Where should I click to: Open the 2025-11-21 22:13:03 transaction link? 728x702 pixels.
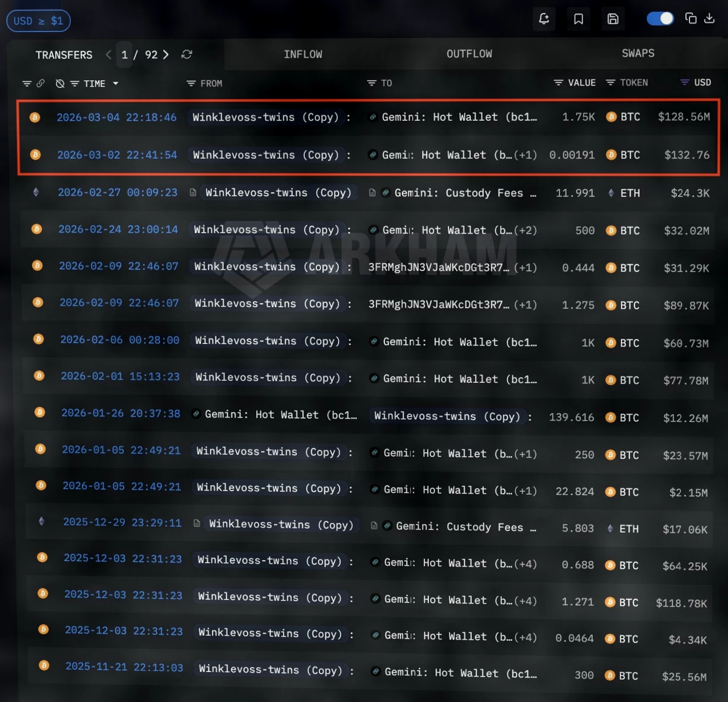tap(124, 667)
